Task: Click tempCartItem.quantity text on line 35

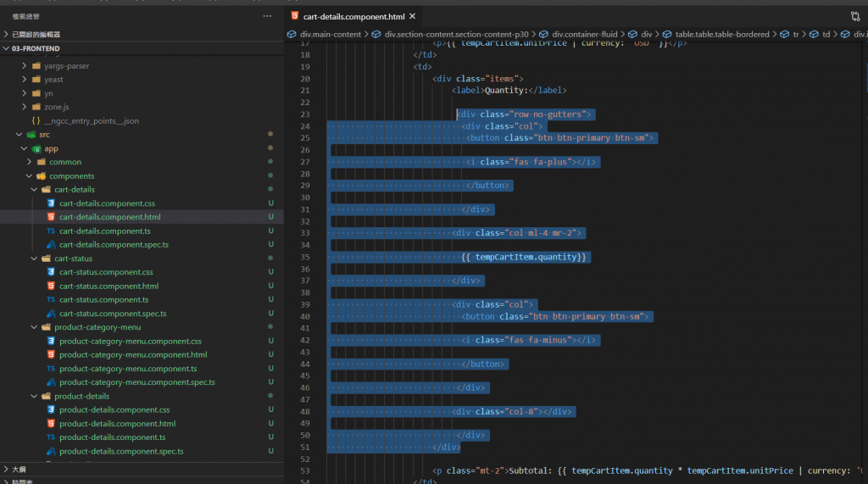Action: [x=524, y=257]
